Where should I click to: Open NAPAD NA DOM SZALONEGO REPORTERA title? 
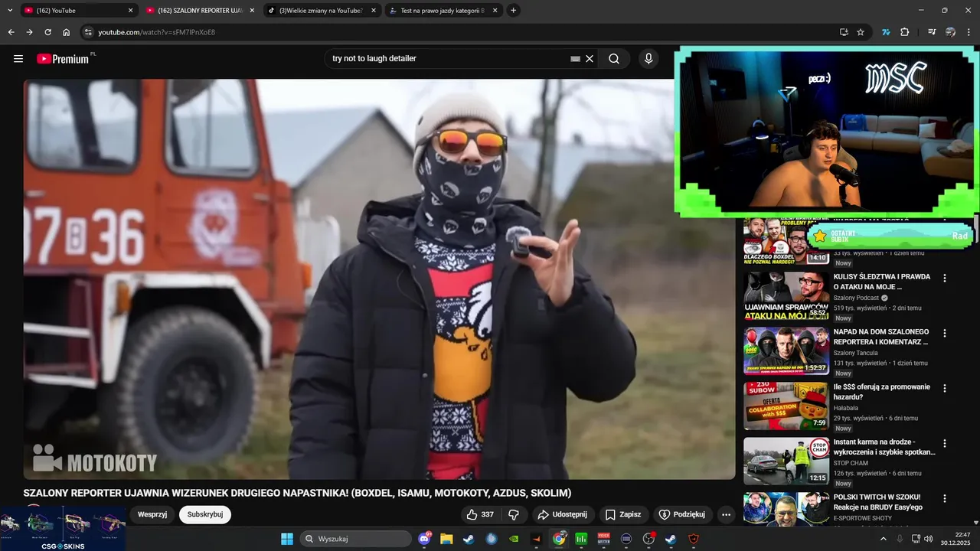tap(881, 337)
